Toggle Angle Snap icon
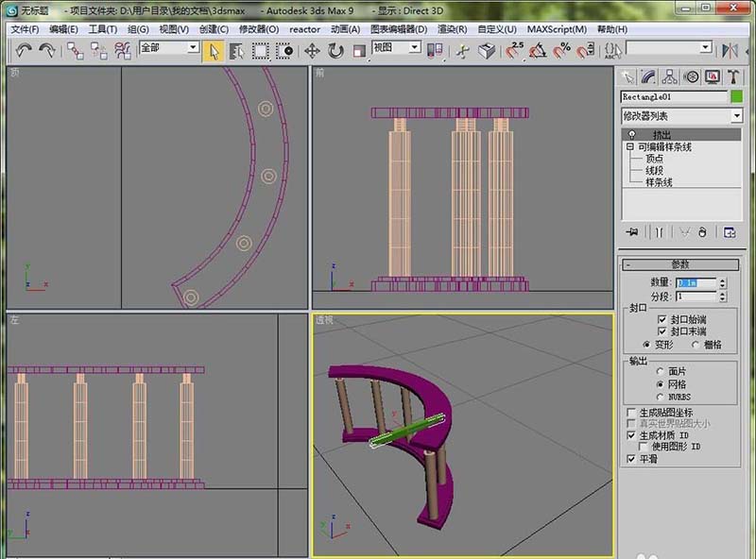The width and height of the screenshot is (756, 559). point(538,51)
